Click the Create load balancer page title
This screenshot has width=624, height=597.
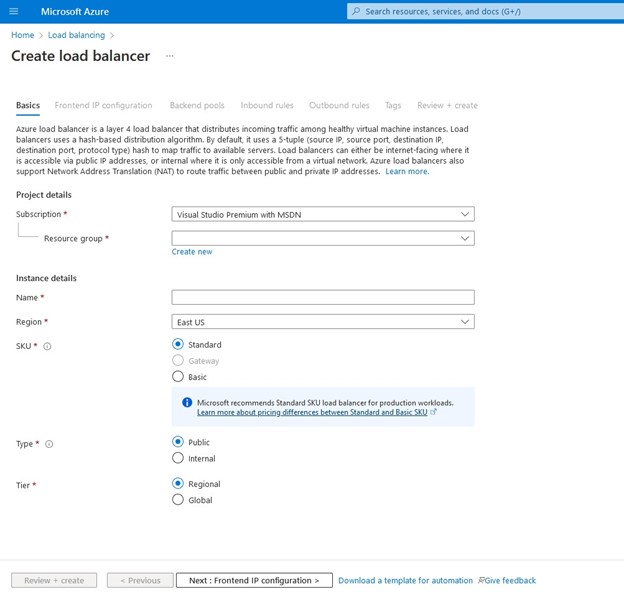[x=80, y=56]
